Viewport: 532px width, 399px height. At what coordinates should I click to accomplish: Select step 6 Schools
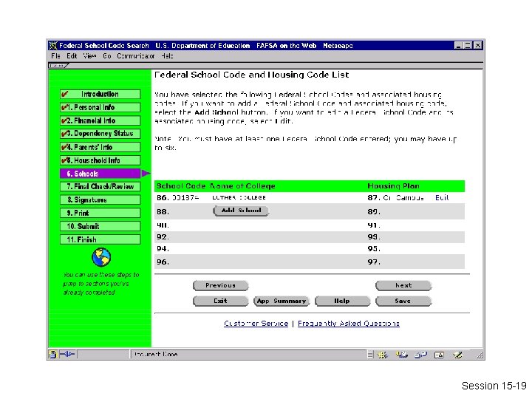click(100, 174)
